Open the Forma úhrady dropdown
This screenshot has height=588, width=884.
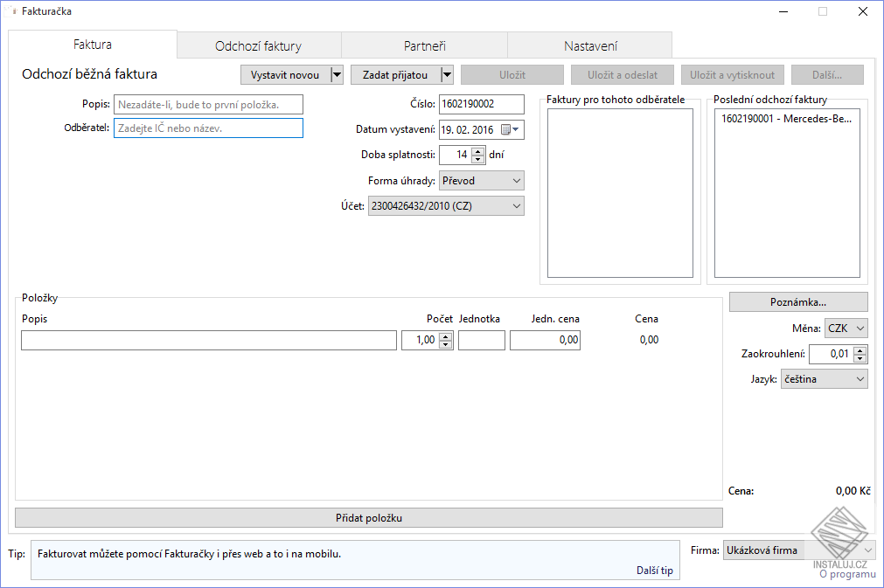pyautogui.click(x=482, y=181)
